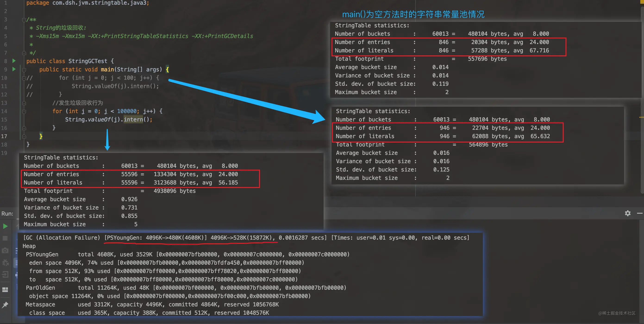Pin the Run tab with the pin icon
The width and height of the screenshot is (644, 324).
pos(5,305)
